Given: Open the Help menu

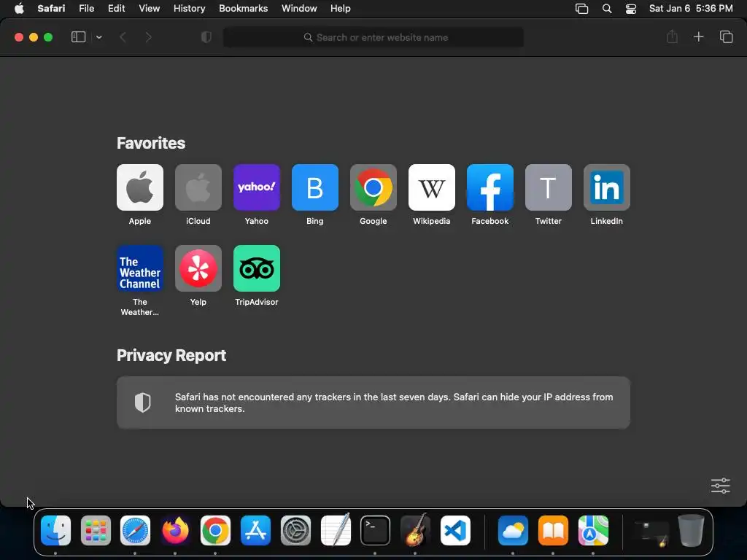Looking at the screenshot, I should [340, 9].
